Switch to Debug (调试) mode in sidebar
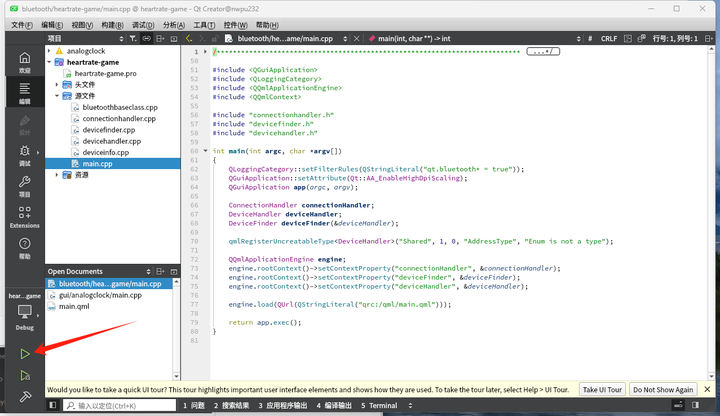This screenshot has height=416, width=720. click(x=25, y=155)
